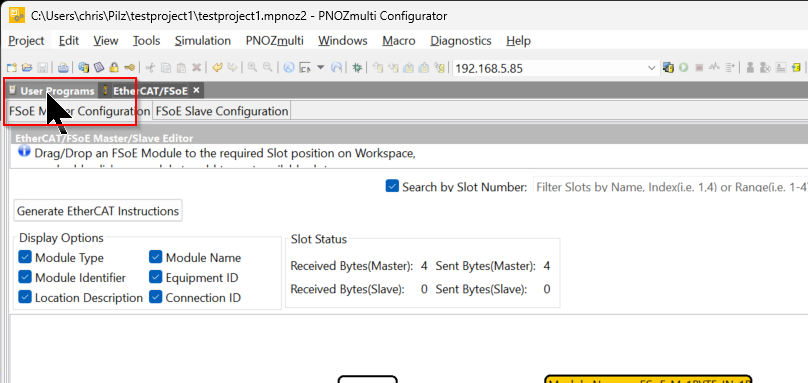Toggle the Module Name checkbox
808x383 pixels.
click(x=156, y=257)
